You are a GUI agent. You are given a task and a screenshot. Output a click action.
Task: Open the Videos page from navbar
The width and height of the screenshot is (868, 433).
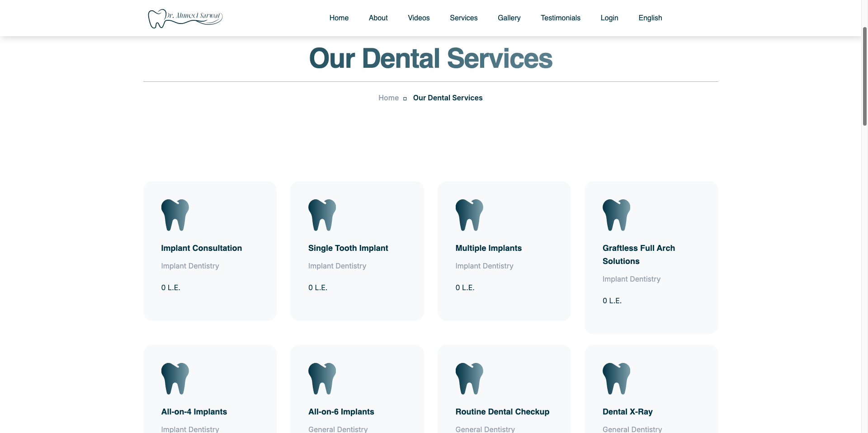(419, 18)
